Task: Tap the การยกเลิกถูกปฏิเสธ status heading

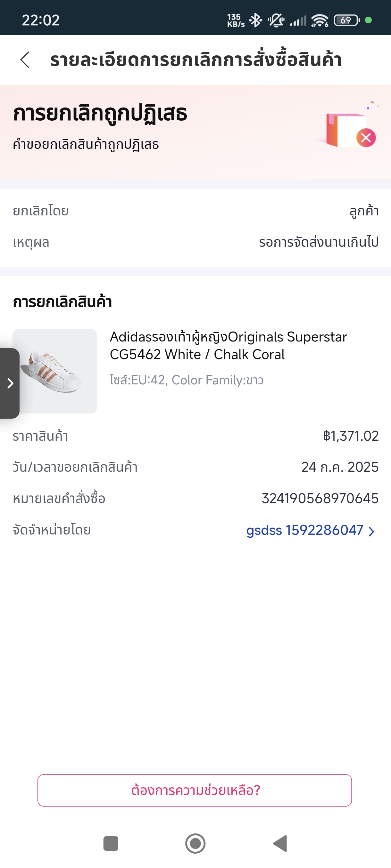Action: click(100, 114)
